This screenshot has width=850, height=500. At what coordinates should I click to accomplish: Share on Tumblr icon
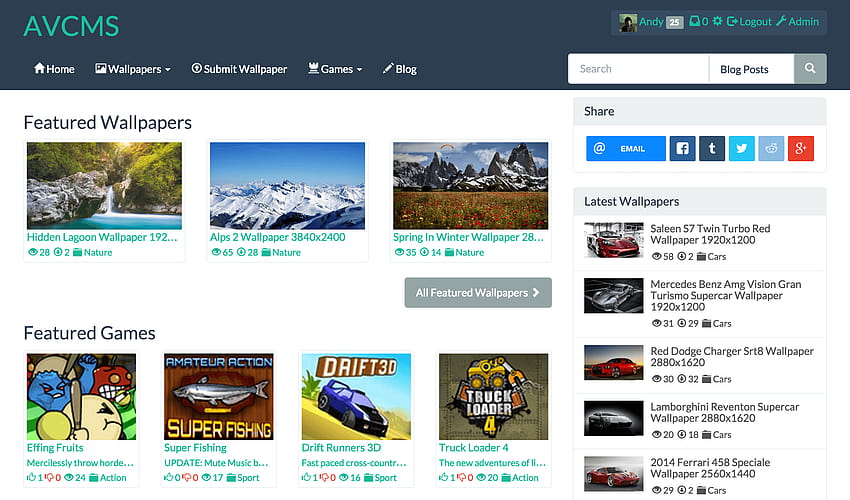(x=712, y=149)
